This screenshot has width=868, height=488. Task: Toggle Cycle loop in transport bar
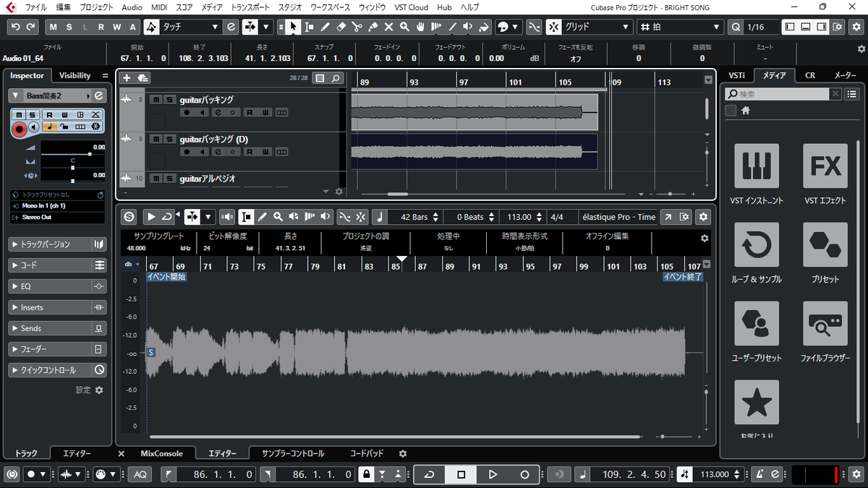click(429, 474)
